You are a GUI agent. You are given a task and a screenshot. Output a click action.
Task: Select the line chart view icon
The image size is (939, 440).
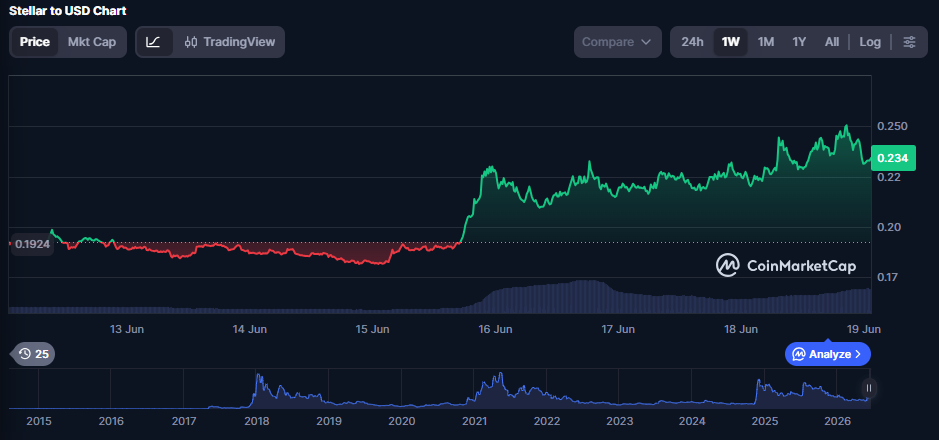(x=154, y=42)
